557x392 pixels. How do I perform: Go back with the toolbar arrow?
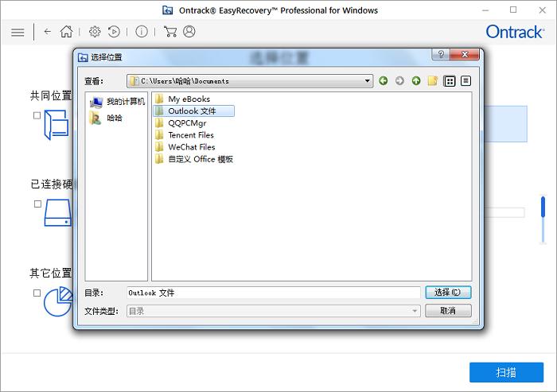(47, 32)
